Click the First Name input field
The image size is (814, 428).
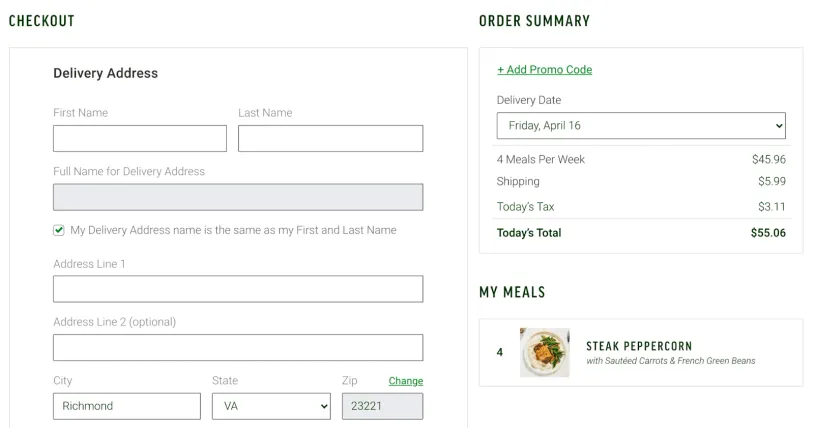click(140, 138)
